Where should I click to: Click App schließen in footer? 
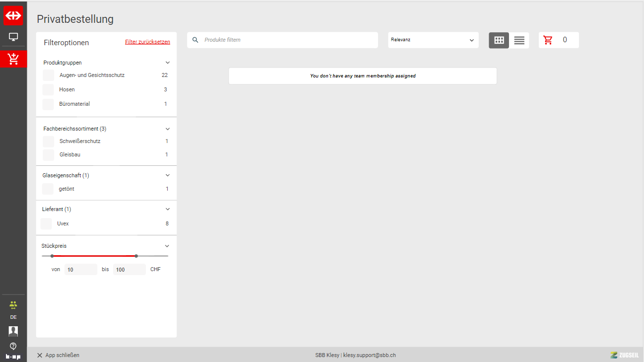point(58,355)
